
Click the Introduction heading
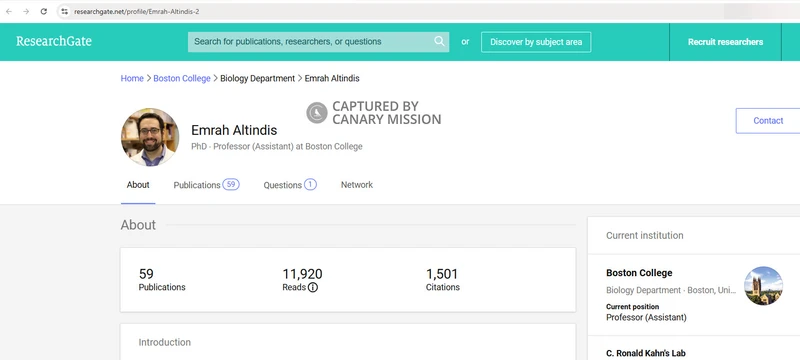point(165,342)
